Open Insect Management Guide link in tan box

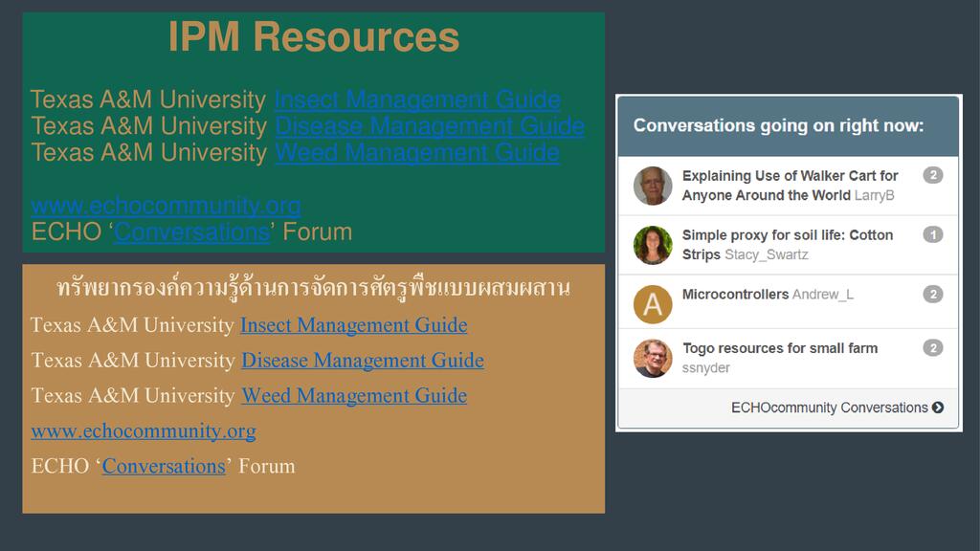click(x=353, y=325)
